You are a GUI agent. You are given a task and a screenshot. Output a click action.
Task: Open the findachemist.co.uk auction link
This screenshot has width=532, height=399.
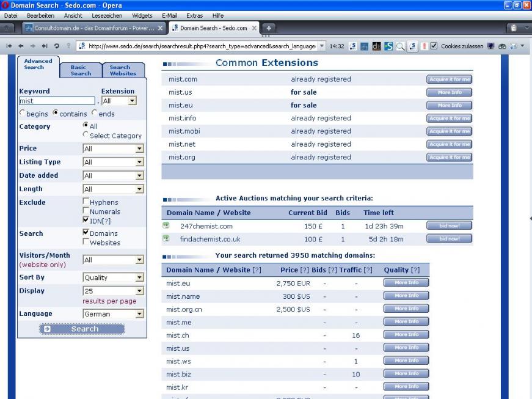[210, 239]
